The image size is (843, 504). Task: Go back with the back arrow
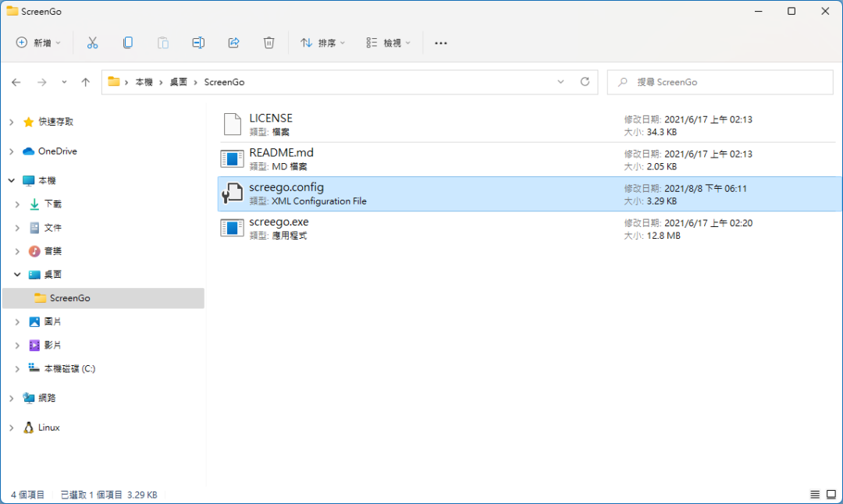pos(16,82)
